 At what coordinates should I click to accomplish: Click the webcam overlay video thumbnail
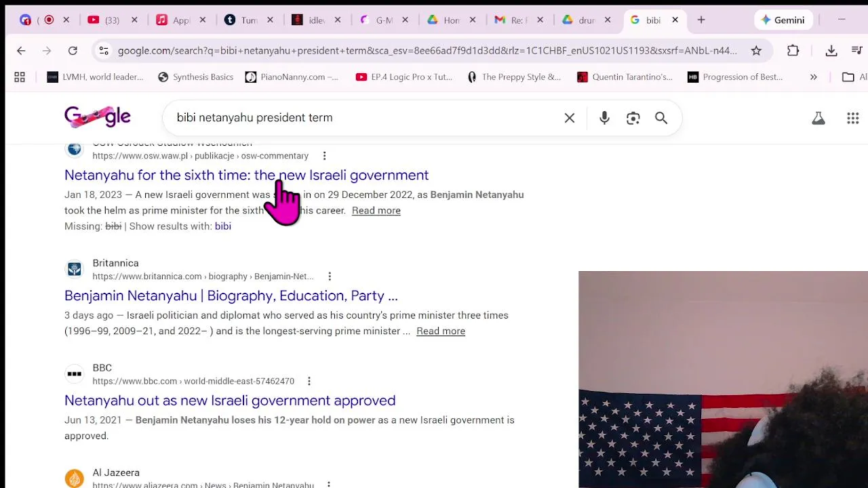(723, 380)
